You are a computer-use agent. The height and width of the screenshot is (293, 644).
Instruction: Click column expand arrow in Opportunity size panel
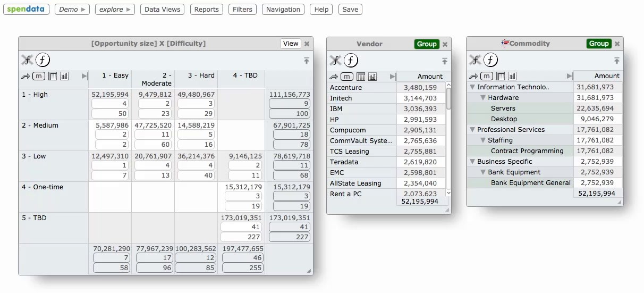pyautogui.click(x=84, y=77)
